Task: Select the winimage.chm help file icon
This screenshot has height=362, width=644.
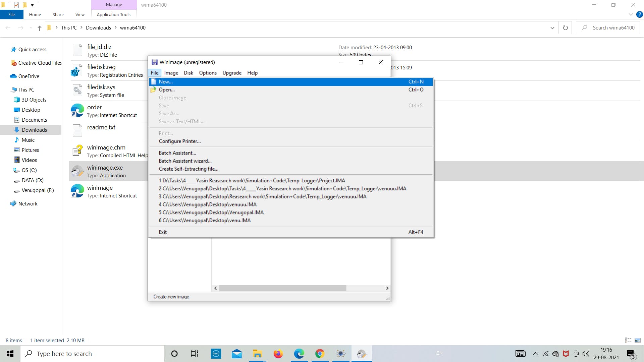Action: [x=77, y=151]
